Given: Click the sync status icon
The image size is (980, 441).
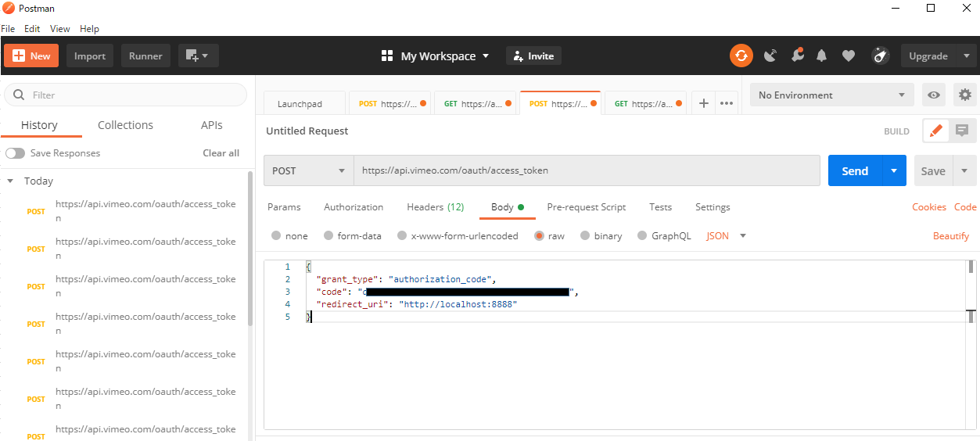Looking at the screenshot, I should [741, 56].
